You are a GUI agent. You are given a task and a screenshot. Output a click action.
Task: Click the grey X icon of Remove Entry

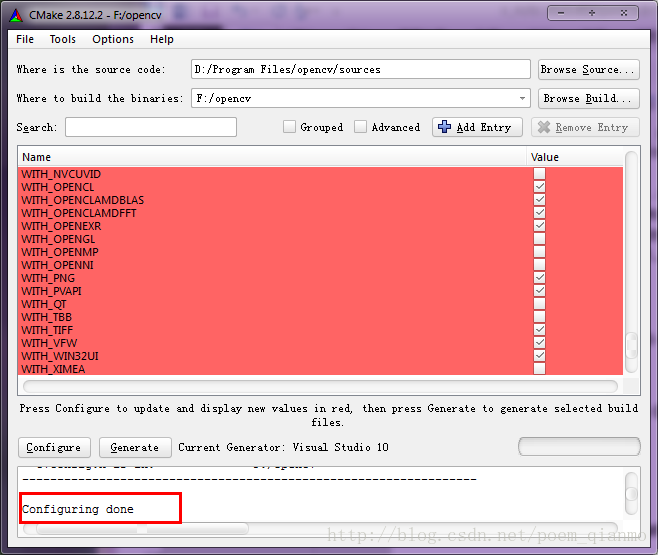point(544,127)
